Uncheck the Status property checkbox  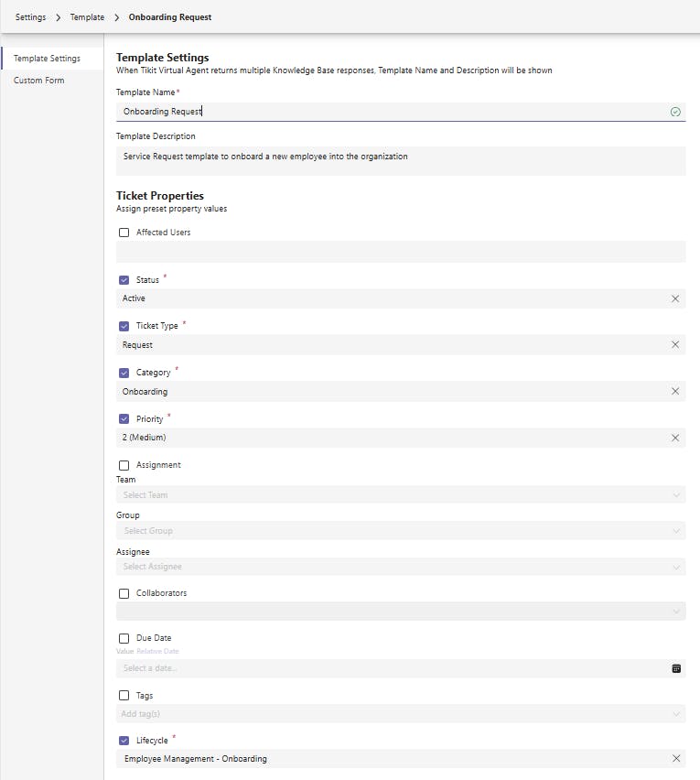point(124,280)
